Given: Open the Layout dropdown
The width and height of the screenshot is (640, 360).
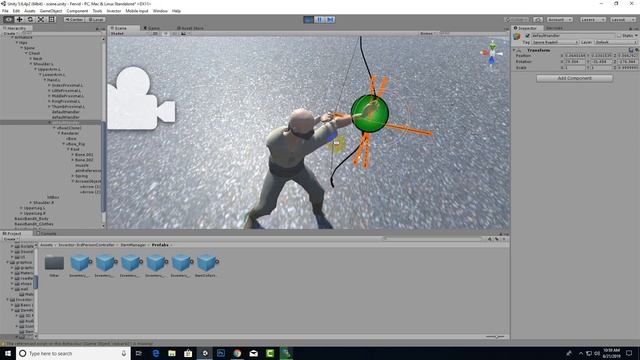Looking at the screenshot, I should point(622,20).
